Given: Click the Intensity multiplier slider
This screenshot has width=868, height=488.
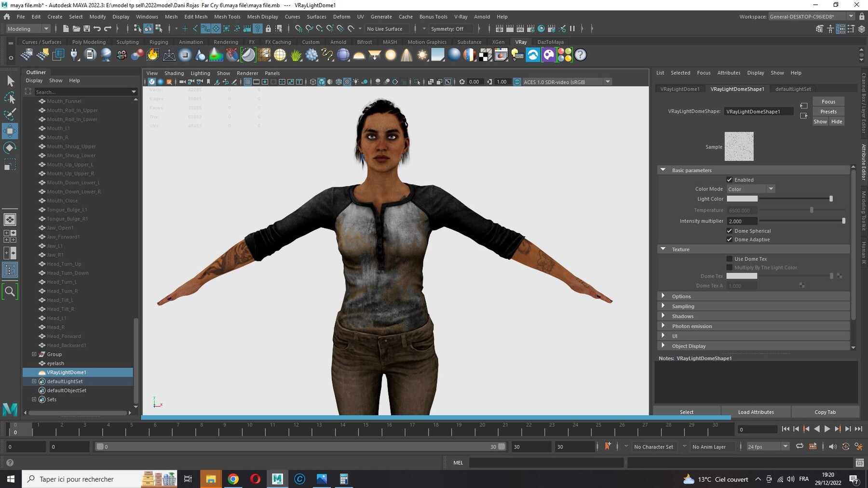Looking at the screenshot, I should (803, 221).
